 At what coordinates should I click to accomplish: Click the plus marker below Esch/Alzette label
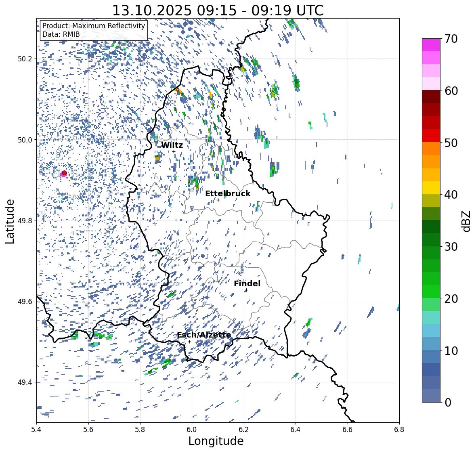[189, 342]
